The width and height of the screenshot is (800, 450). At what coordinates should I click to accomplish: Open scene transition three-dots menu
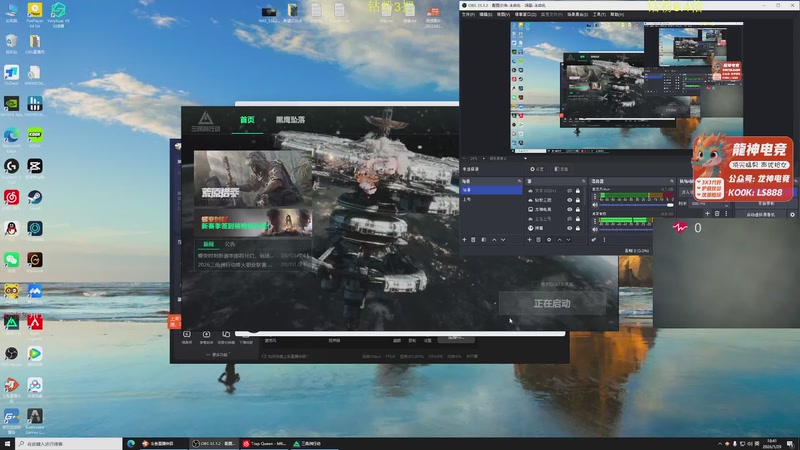726,214
